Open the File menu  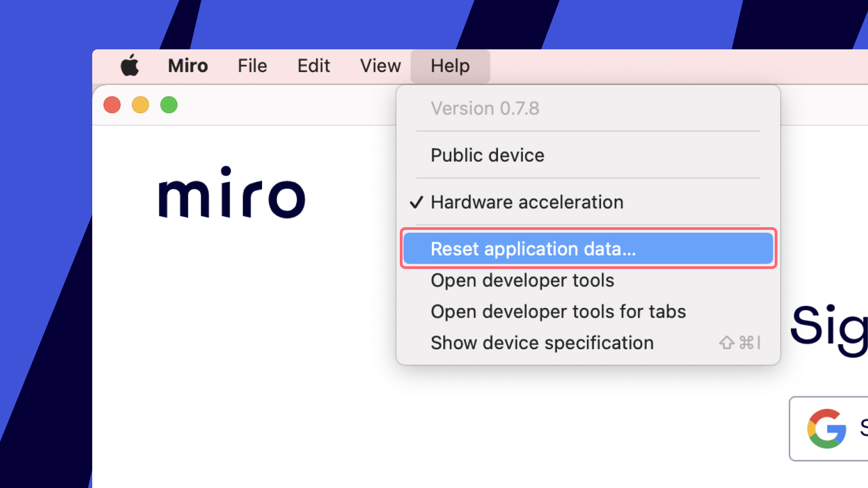252,66
